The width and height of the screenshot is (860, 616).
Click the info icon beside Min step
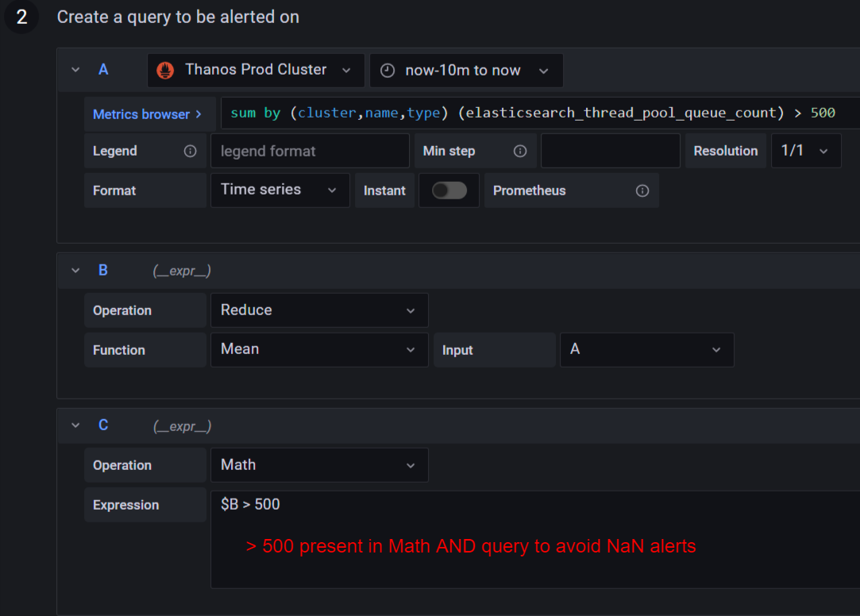tap(519, 150)
